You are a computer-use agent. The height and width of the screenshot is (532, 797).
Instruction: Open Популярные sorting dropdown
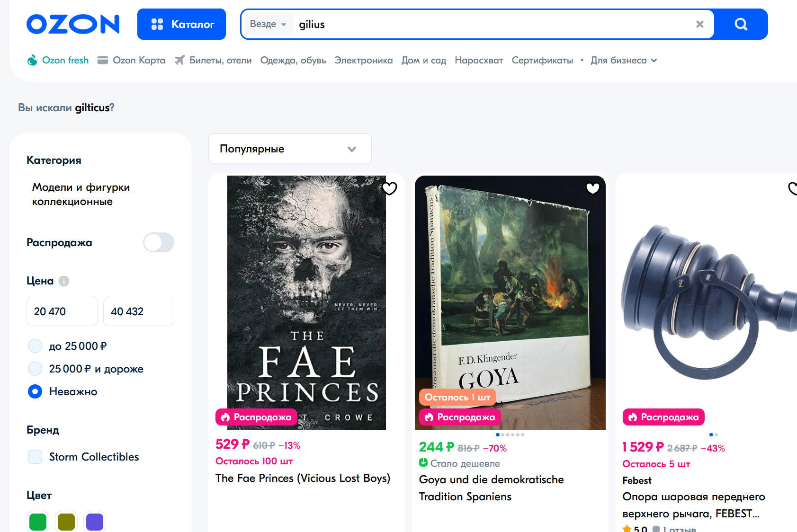point(290,149)
